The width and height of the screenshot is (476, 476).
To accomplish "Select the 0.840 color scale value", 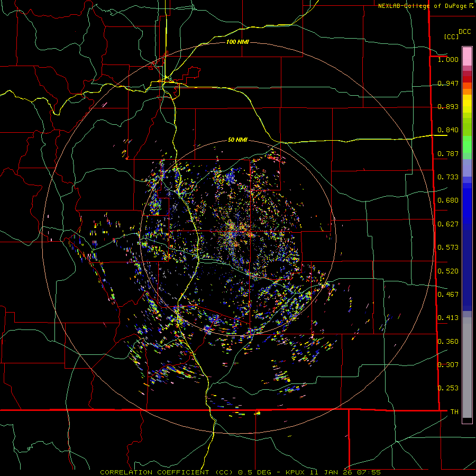I will click(448, 130).
